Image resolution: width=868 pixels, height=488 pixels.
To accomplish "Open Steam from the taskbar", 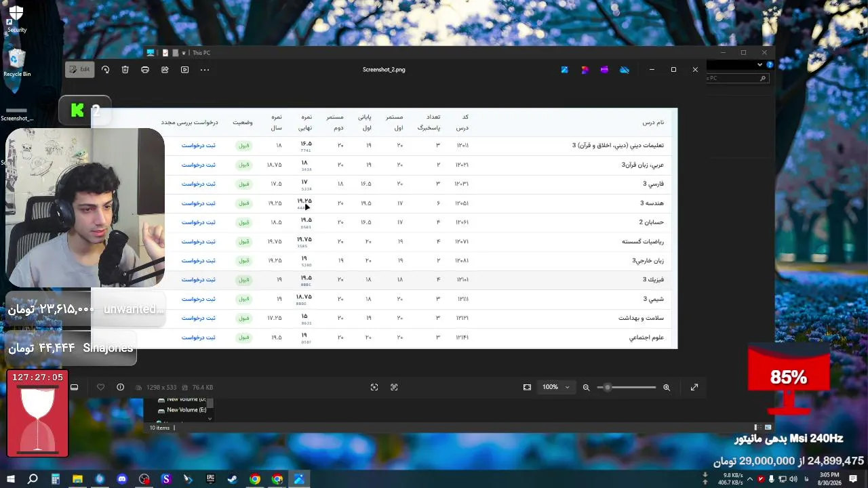I will pos(233,479).
